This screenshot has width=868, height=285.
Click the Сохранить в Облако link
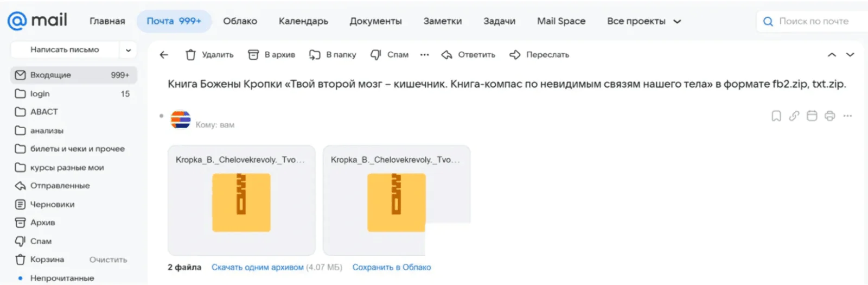pyautogui.click(x=392, y=267)
